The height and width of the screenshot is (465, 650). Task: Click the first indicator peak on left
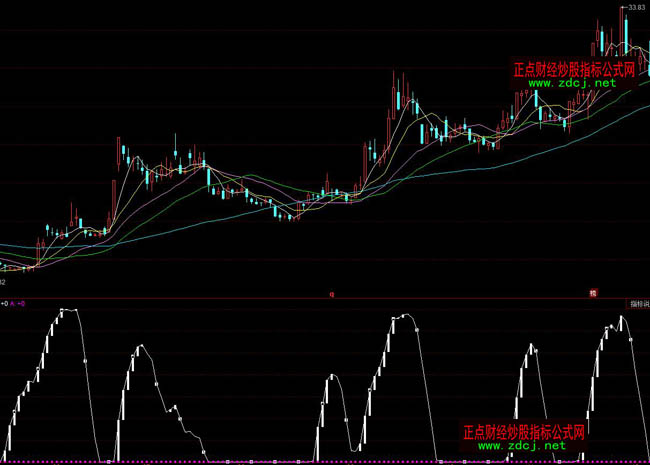tap(68, 310)
